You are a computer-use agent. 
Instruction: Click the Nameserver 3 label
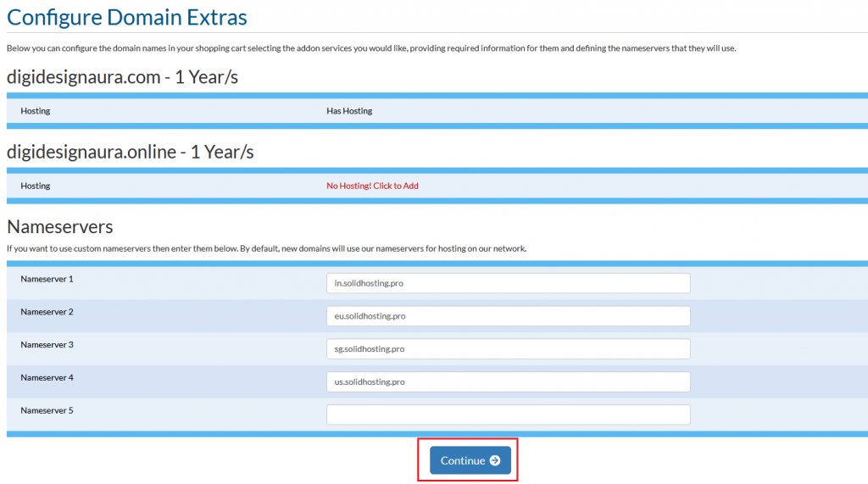(47, 344)
